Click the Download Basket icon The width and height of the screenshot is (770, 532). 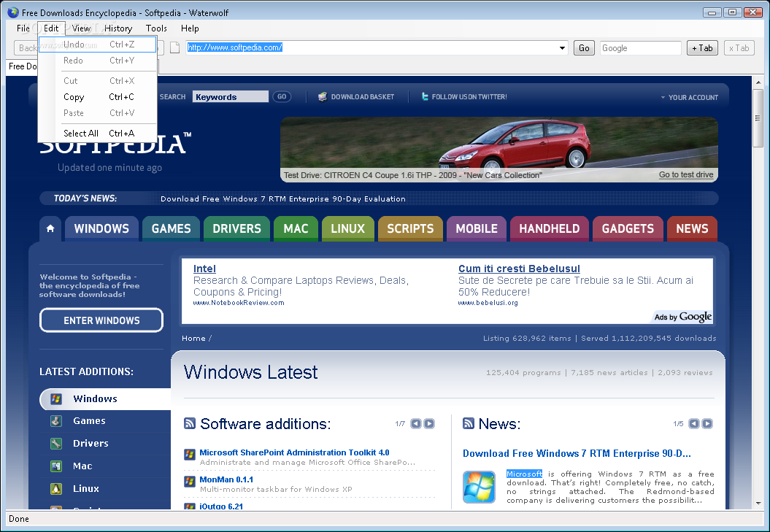point(322,97)
